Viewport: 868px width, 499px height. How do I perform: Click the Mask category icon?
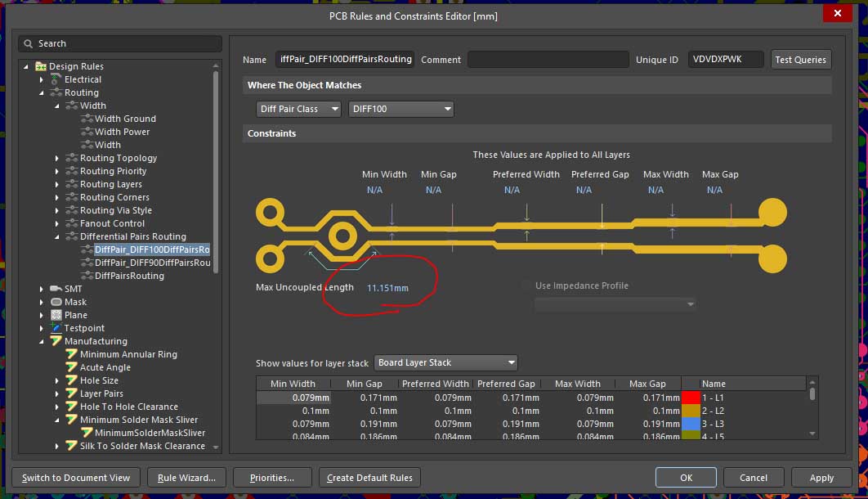[x=56, y=302]
